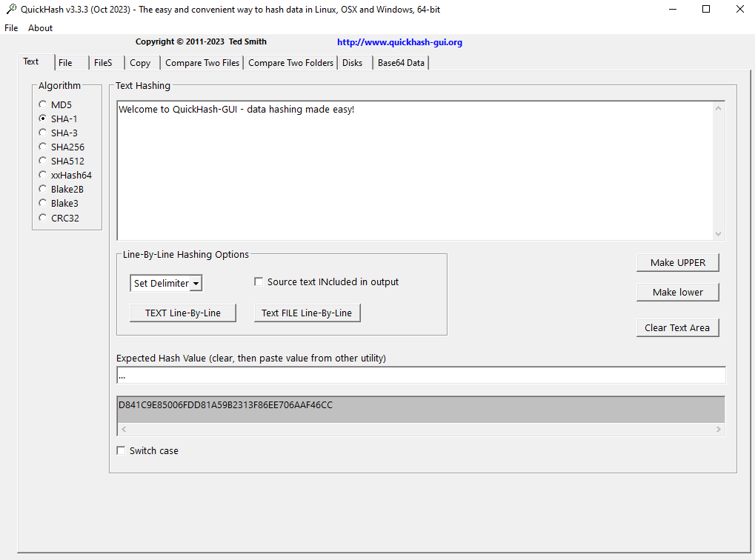The image size is (755, 560).
Task: Minimize the QuickHash window
Action: (x=673, y=9)
